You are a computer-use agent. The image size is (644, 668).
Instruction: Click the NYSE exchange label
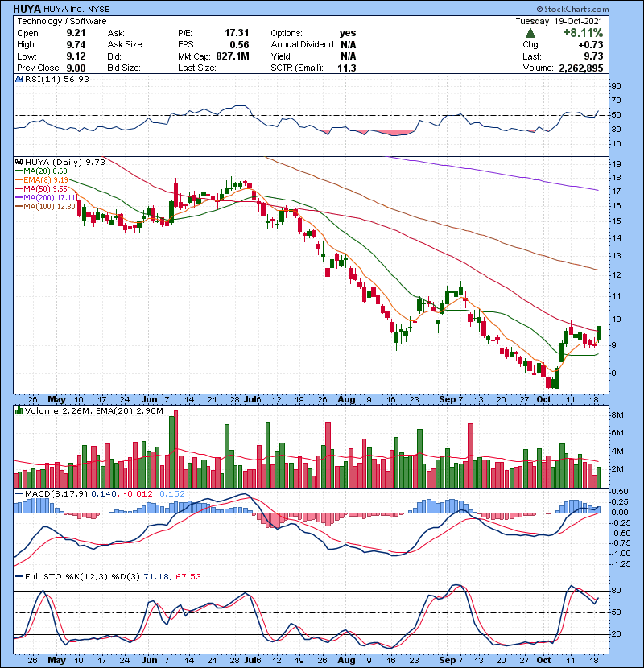click(x=99, y=10)
